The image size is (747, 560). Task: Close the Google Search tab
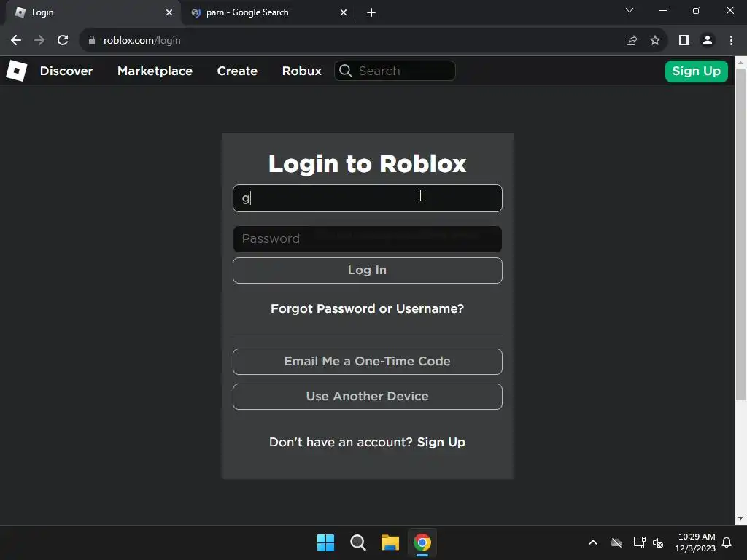click(x=344, y=12)
